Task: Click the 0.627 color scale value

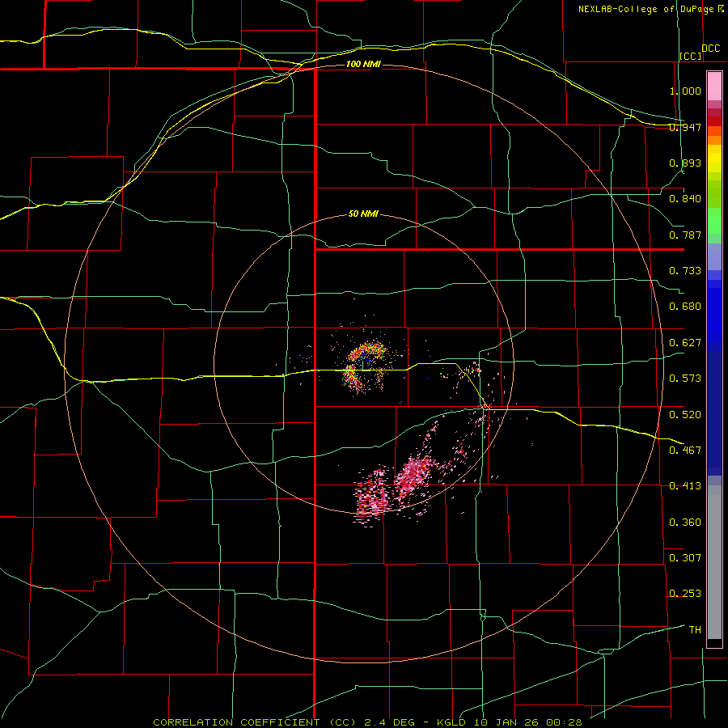Action: [x=685, y=343]
